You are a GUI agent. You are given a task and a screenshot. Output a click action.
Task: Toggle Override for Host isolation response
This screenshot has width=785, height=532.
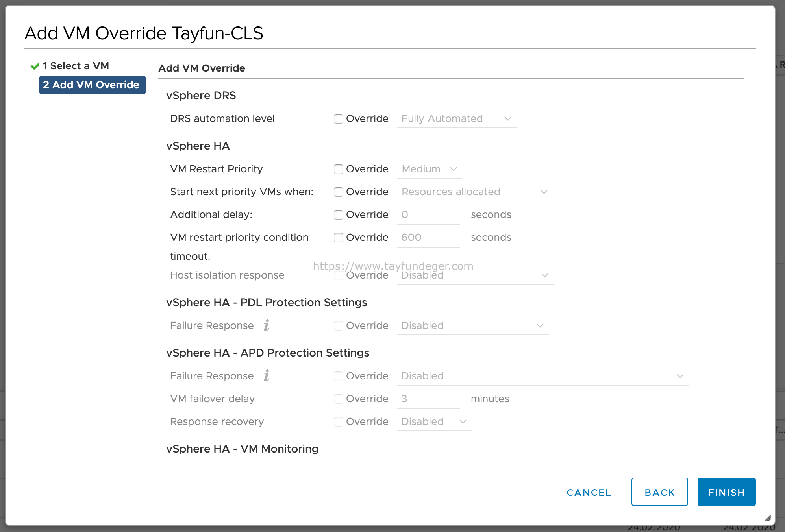point(338,275)
